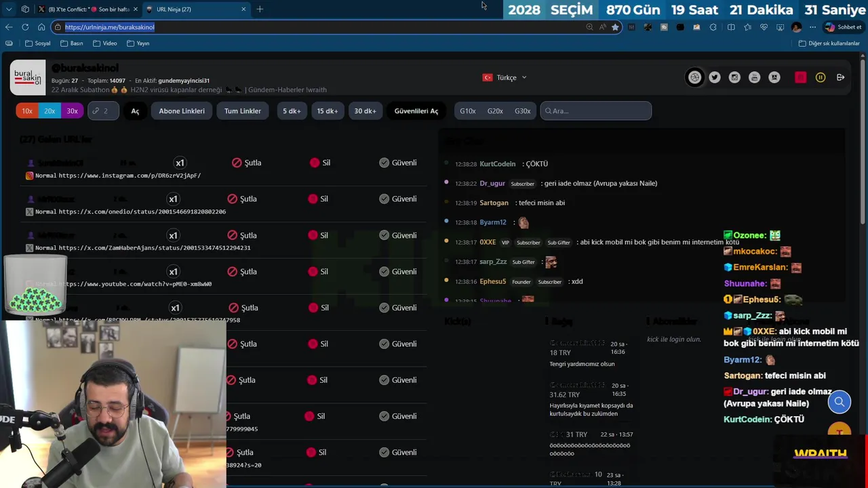Viewport: 868px width, 488px height.
Task: Click the favorite star in address bar
Action: 615,27
